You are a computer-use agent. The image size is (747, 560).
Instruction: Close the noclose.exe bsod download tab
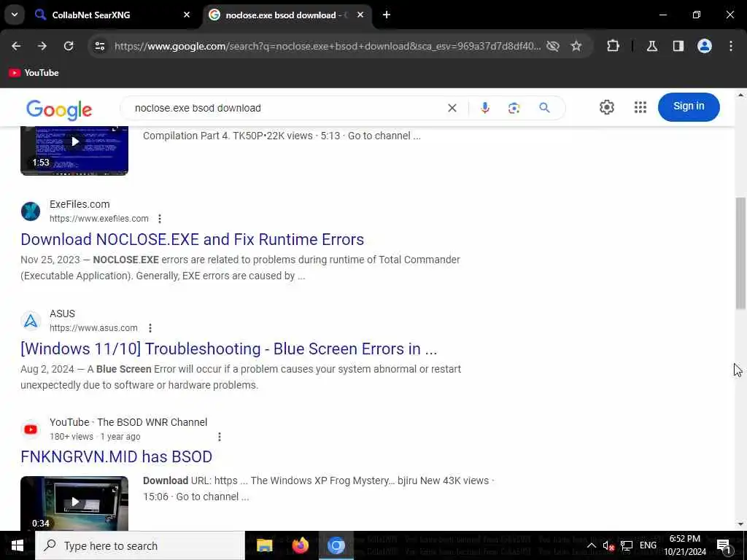(360, 15)
